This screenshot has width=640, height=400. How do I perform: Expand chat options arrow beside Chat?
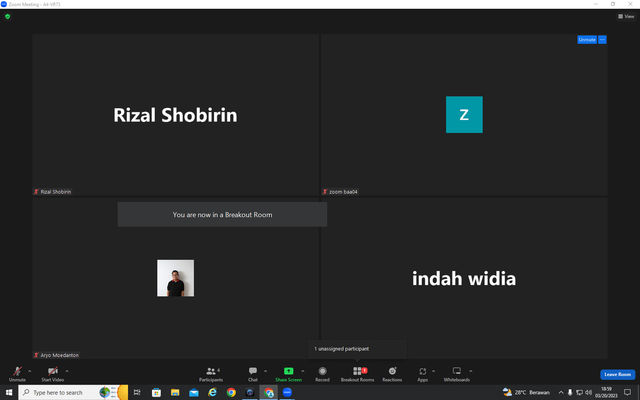pos(265,371)
